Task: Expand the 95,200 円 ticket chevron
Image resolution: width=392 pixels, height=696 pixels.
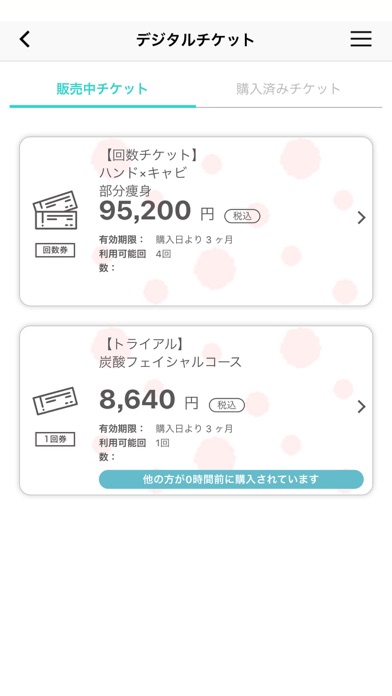Action: (361, 218)
